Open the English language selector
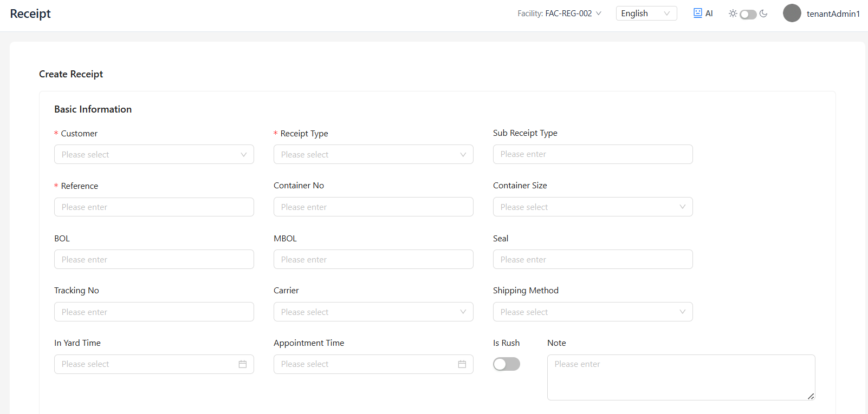868x414 pixels. [646, 14]
